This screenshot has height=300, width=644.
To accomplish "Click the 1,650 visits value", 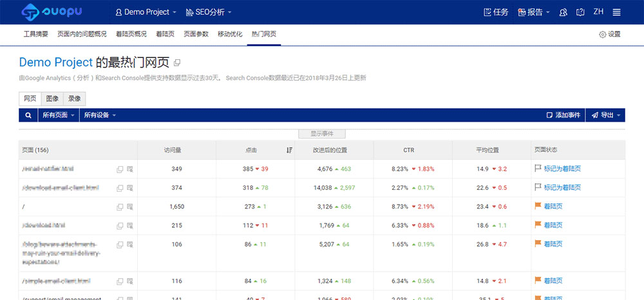I will tap(177, 207).
